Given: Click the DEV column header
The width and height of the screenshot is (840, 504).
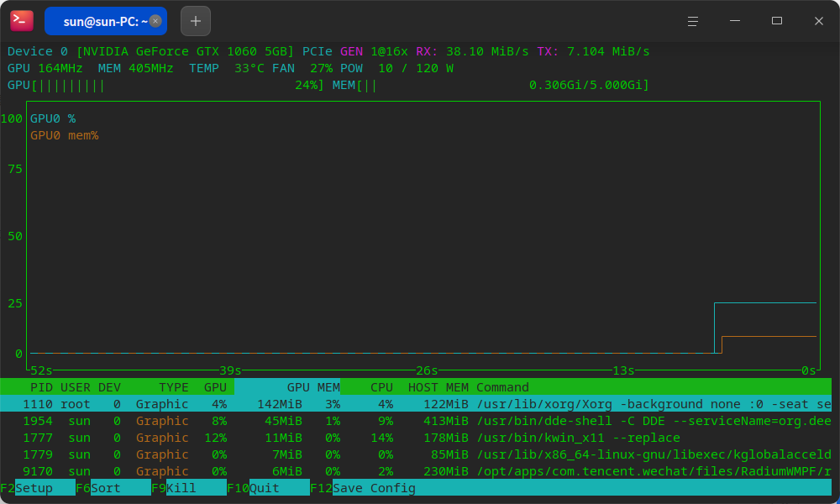Looking at the screenshot, I should (x=109, y=387).
